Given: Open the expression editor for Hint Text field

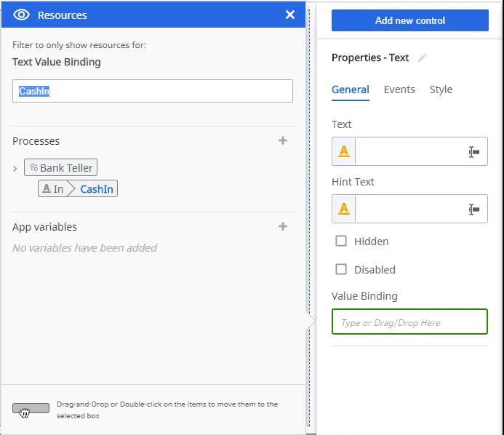Looking at the screenshot, I should (x=473, y=209).
